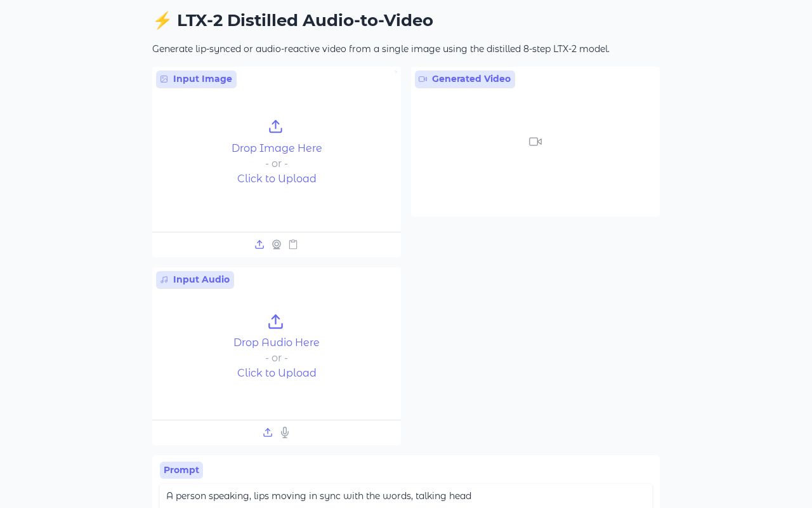Click 'Click to Upload' in the Input Image area
The image size is (812, 508).
(277, 178)
